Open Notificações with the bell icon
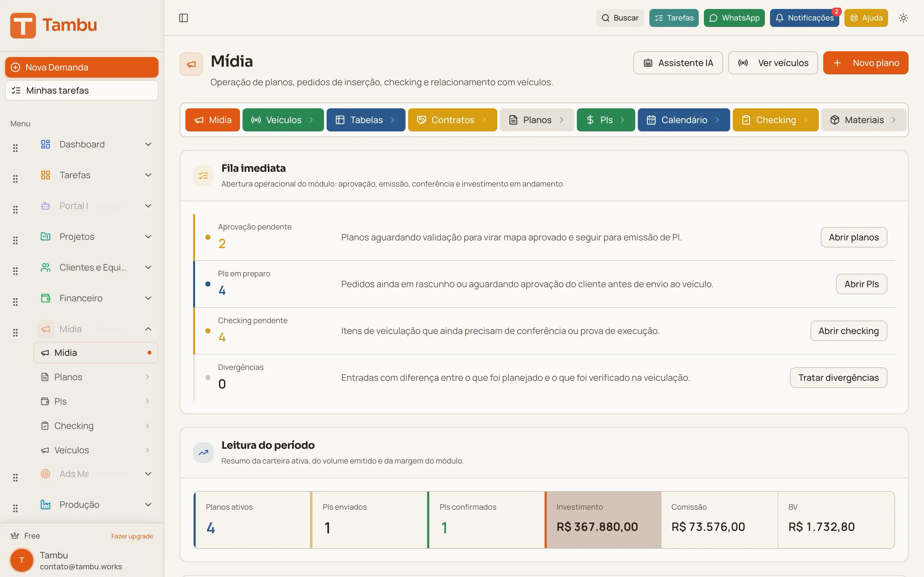924x577 pixels. (780, 18)
